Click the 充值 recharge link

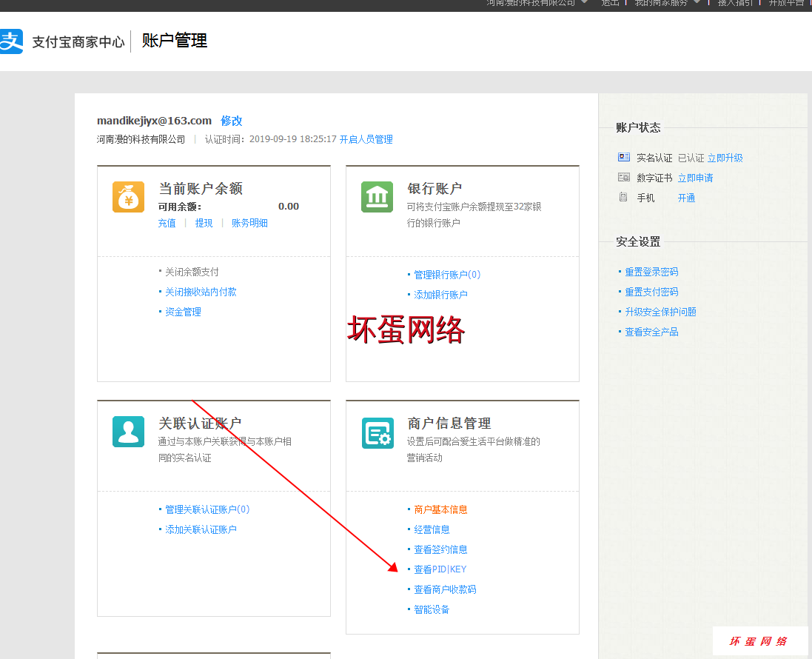[167, 223]
